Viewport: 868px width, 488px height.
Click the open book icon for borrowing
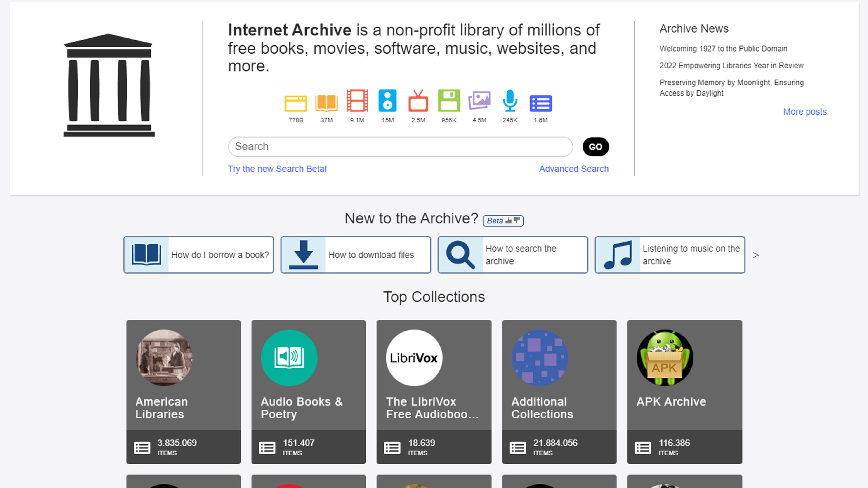(x=146, y=255)
